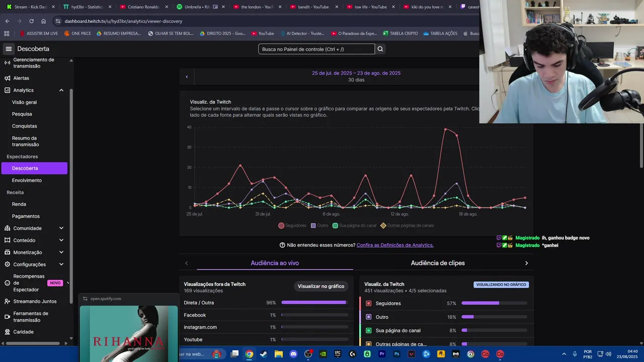The width and height of the screenshot is (644, 362).
Task: Open Conquistas in sidebar
Action: tap(24, 126)
